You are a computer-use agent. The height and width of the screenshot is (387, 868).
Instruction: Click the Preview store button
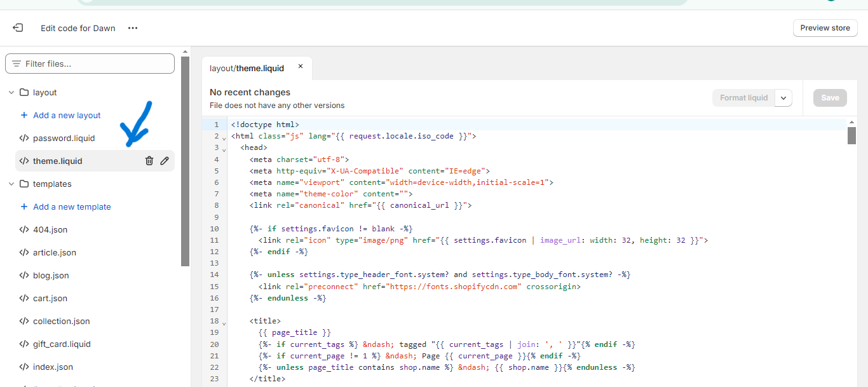pyautogui.click(x=825, y=28)
